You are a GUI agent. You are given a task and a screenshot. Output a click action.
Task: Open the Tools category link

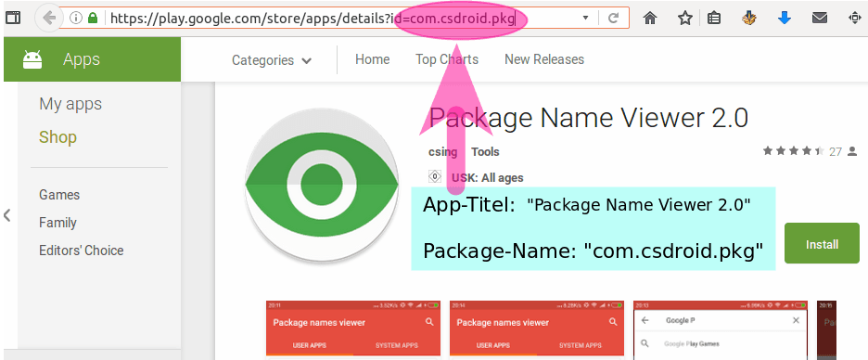click(485, 152)
